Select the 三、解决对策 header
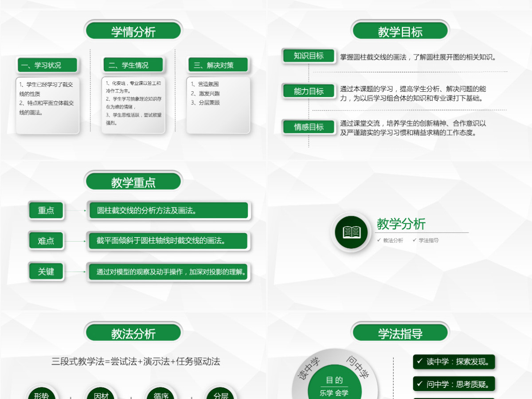The image size is (532, 399). (x=219, y=65)
